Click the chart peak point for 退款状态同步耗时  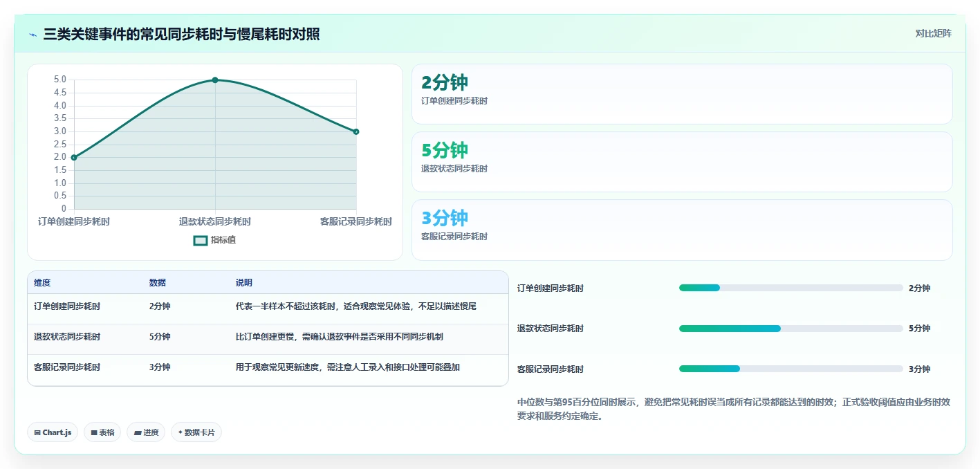215,80
